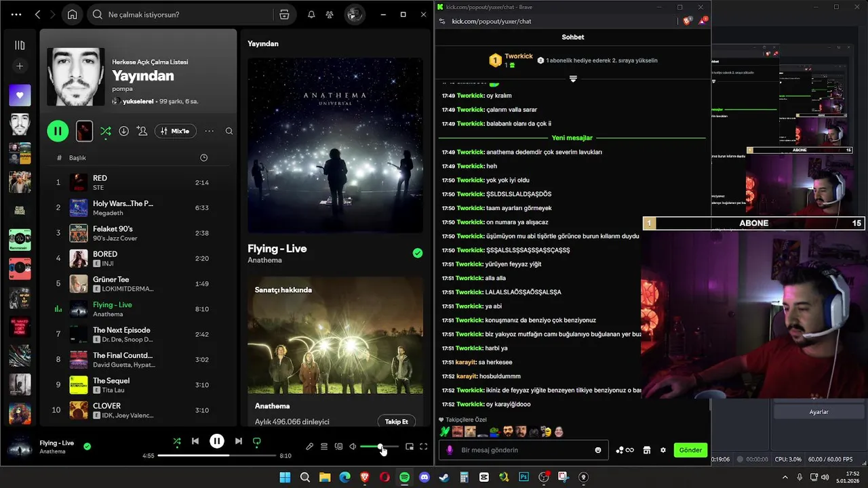Open the Spotify profile avatar menu

click(354, 14)
